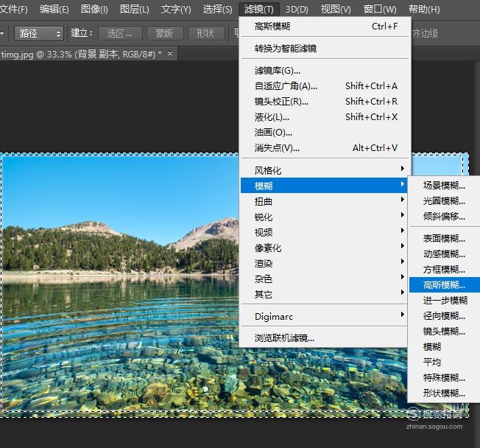Expand the 风格化 submenu

click(324, 170)
